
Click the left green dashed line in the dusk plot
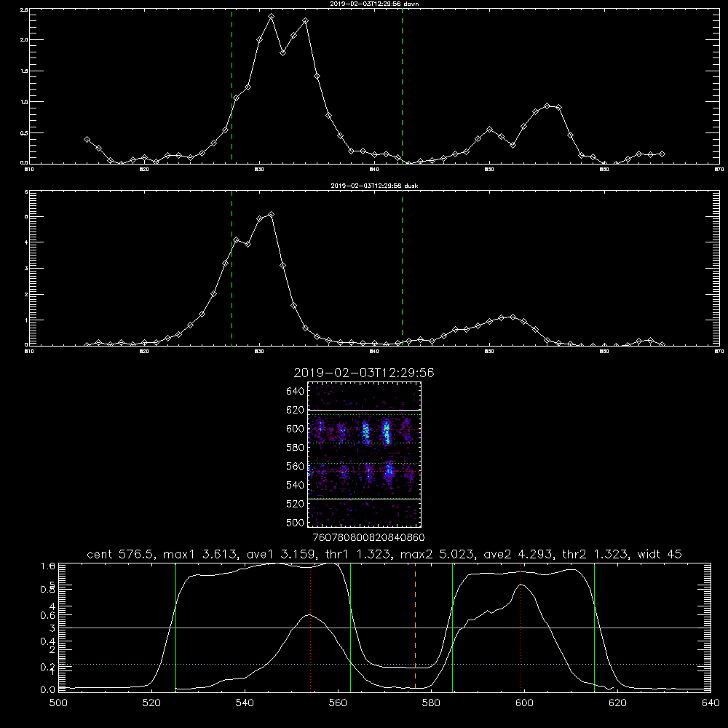point(232,268)
